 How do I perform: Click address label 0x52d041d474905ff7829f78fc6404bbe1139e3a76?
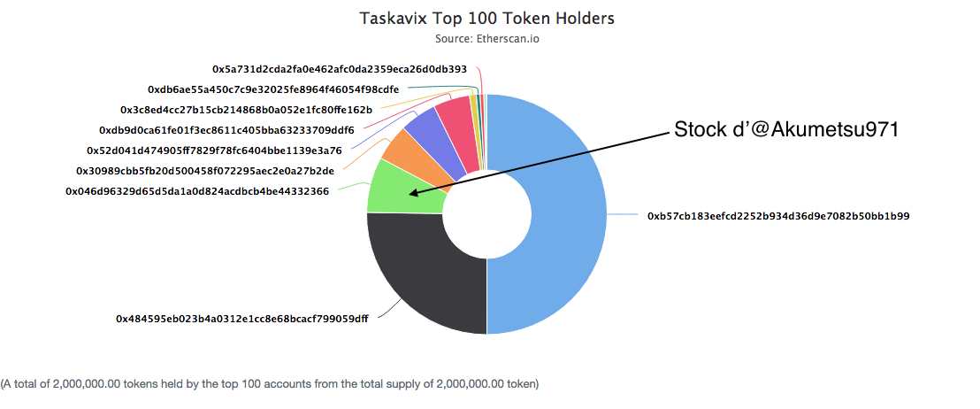[x=214, y=150]
